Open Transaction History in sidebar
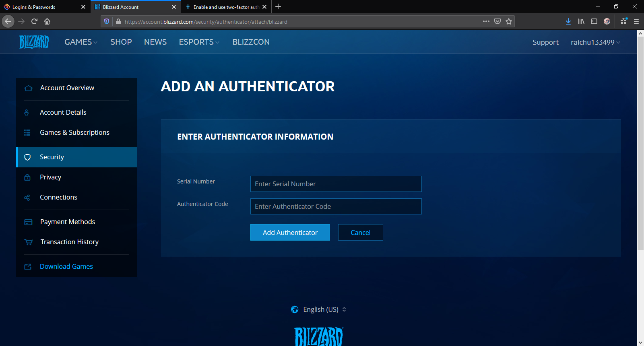 click(76, 242)
